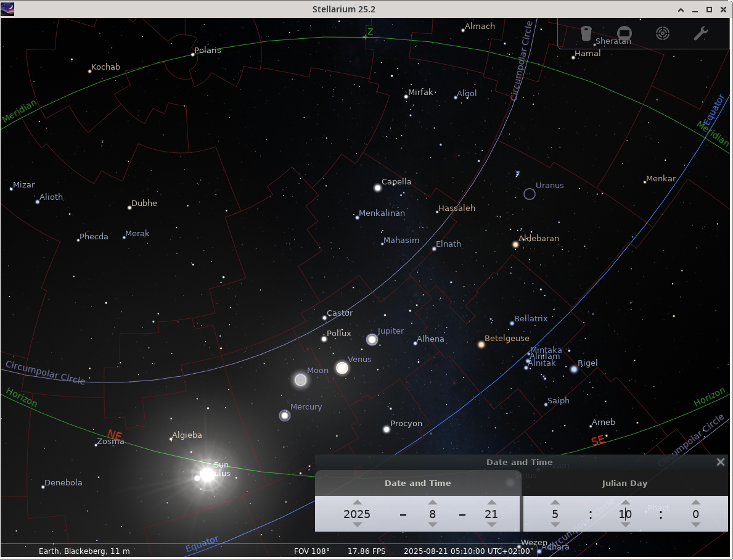Select the star Pollux
733x560 pixels.
point(324,339)
